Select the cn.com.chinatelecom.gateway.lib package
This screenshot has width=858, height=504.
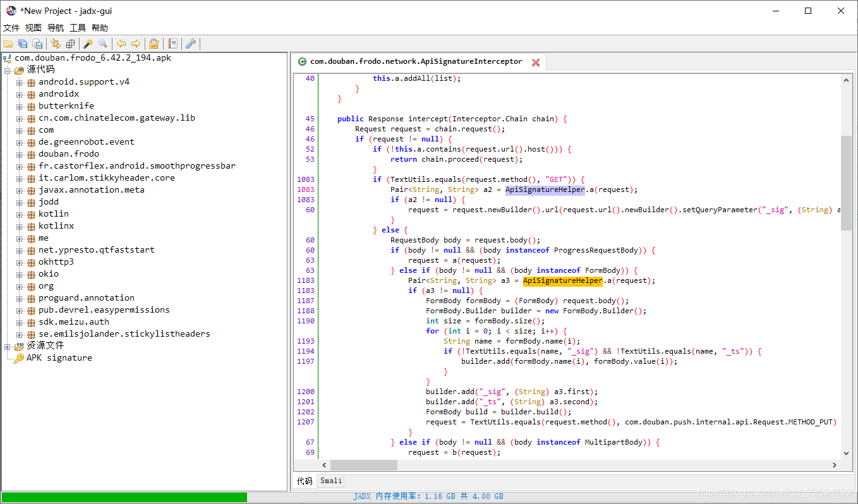pyautogui.click(x=117, y=117)
